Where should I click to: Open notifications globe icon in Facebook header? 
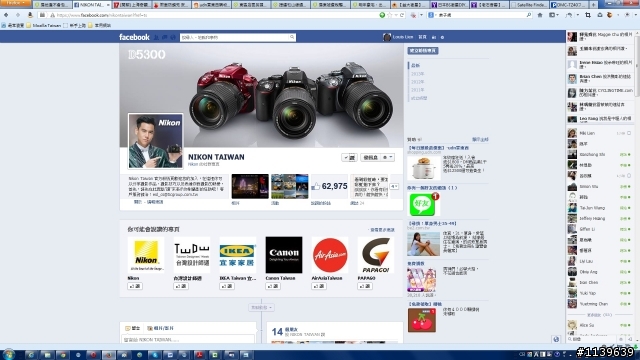pos(173,37)
